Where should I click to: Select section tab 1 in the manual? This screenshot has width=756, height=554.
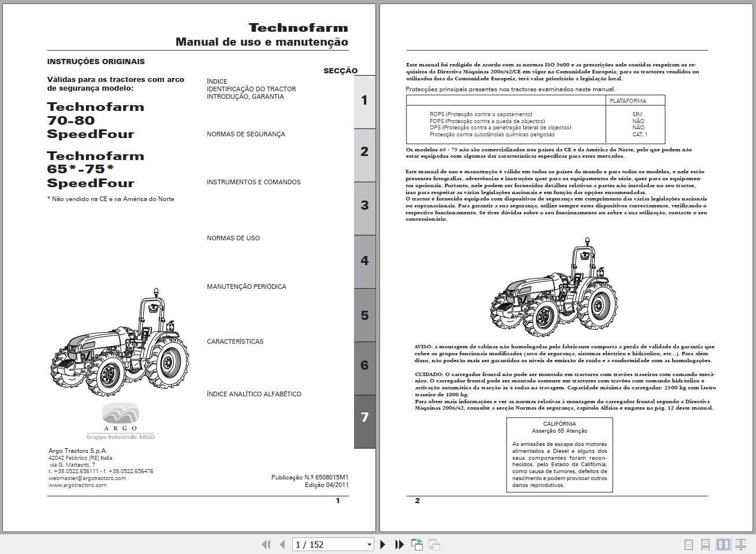pos(364,99)
